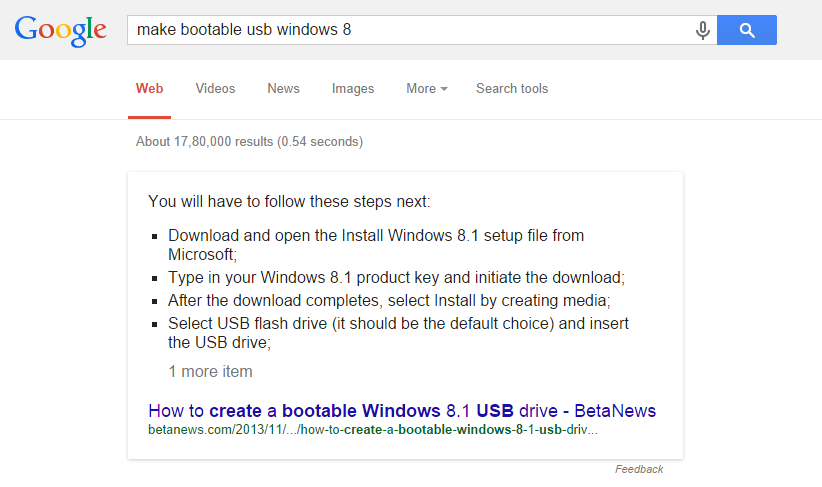The height and width of the screenshot is (487, 822).
Task: Go to the Images tab
Action: pyautogui.click(x=353, y=89)
